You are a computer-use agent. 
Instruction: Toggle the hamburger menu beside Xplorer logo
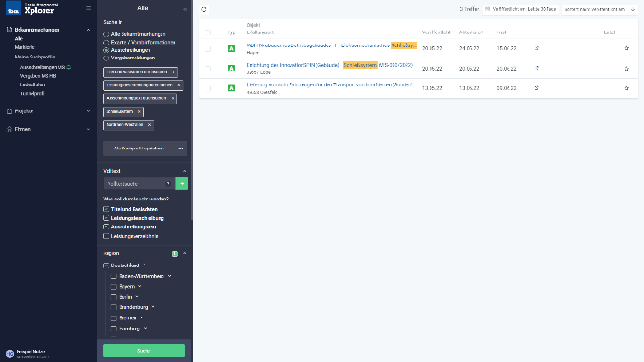click(89, 8)
